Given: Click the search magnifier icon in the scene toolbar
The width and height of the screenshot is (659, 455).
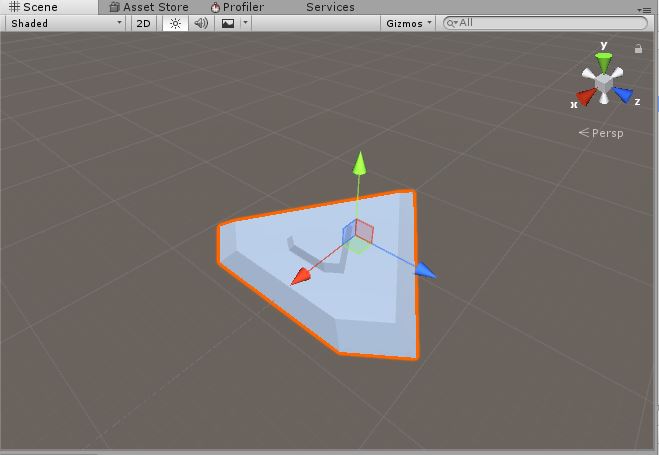Looking at the screenshot, I should [452, 23].
